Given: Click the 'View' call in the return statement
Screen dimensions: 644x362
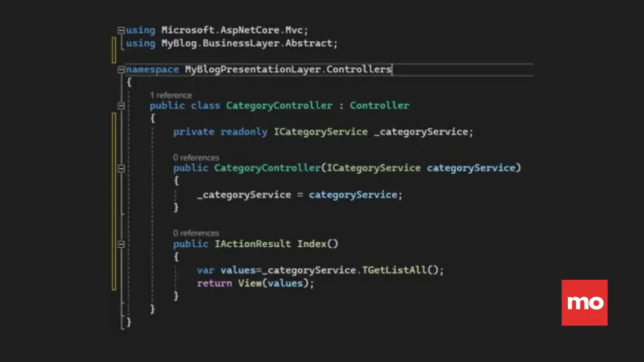Looking at the screenshot, I should point(250,283).
